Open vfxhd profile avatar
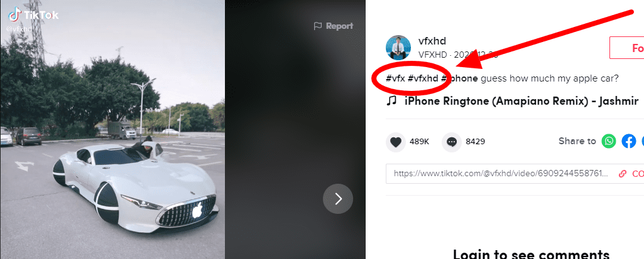Image resolution: width=644 pixels, height=259 pixels. coord(398,48)
